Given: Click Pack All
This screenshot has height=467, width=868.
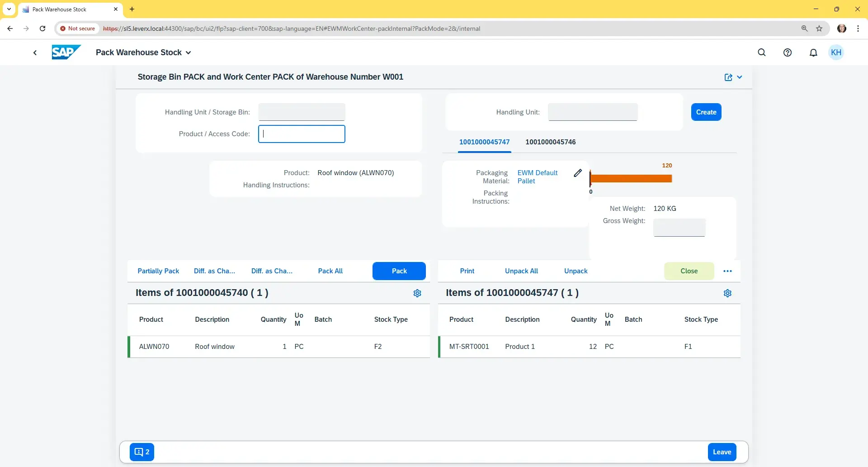Looking at the screenshot, I should (x=330, y=271).
